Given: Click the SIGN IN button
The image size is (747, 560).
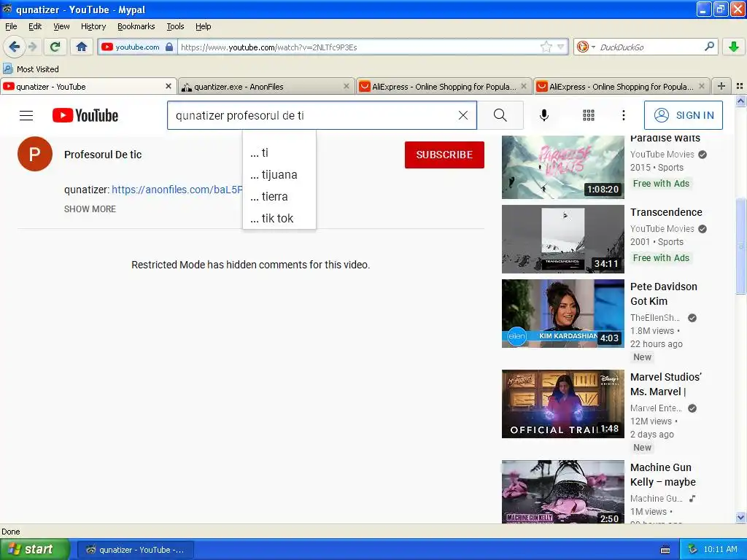Looking at the screenshot, I should click(683, 115).
